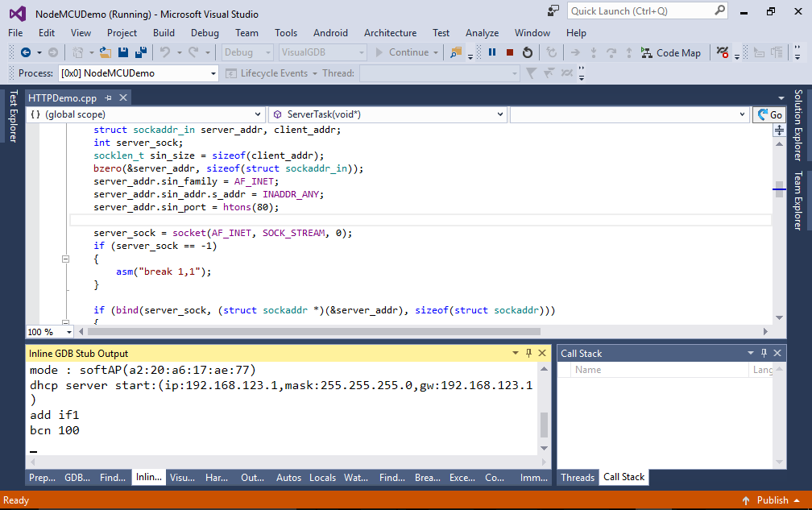Screen dimensions: 812x510
Task: Click the feedback icon beside Quick Launch
Action: click(x=553, y=10)
